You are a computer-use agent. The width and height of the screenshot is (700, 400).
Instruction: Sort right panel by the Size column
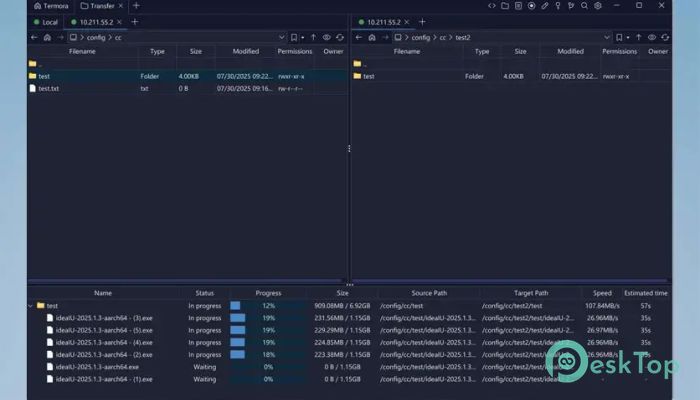520,51
